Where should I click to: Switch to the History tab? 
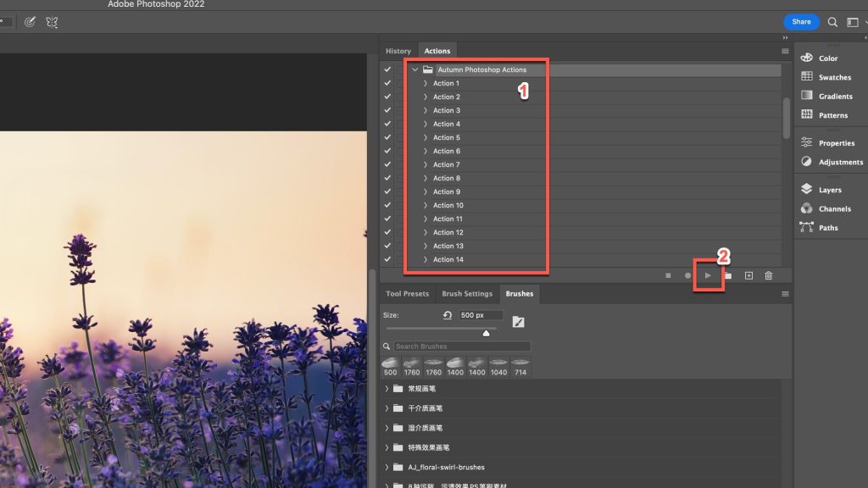coord(398,51)
